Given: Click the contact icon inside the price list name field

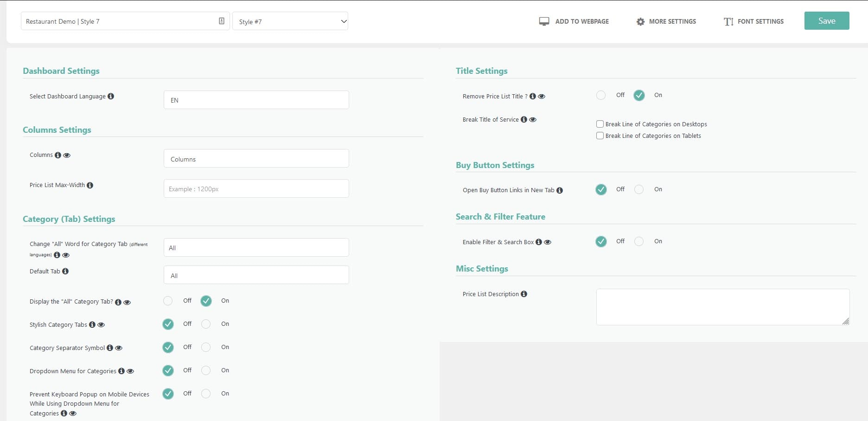Looking at the screenshot, I should (x=222, y=21).
